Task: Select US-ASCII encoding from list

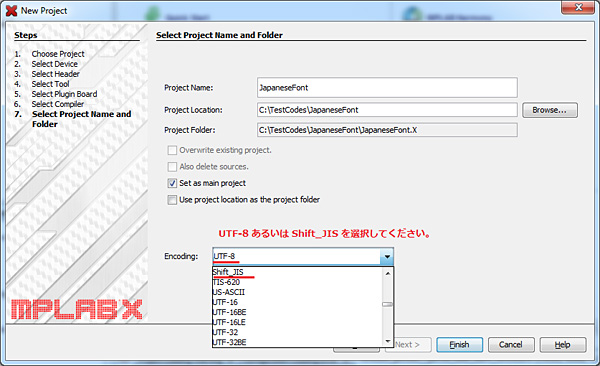Action: pyautogui.click(x=297, y=292)
